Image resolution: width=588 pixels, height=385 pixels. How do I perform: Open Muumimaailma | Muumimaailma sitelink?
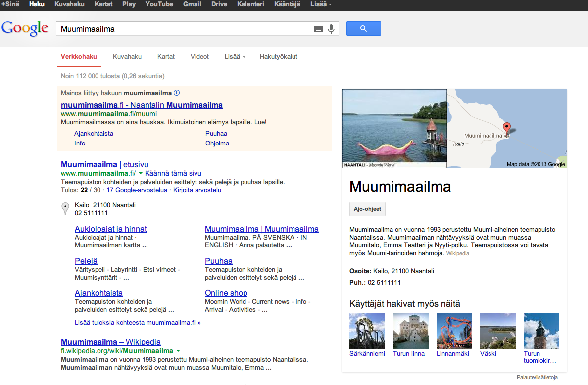(262, 229)
